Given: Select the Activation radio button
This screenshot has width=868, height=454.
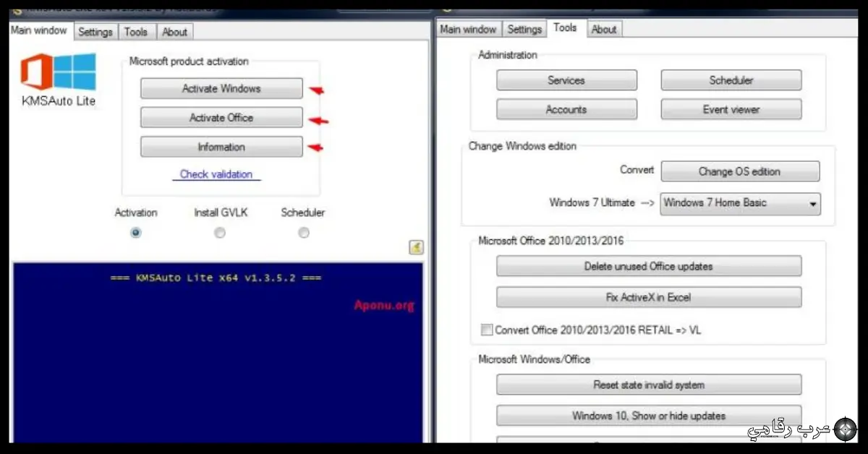Looking at the screenshot, I should coord(135,233).
